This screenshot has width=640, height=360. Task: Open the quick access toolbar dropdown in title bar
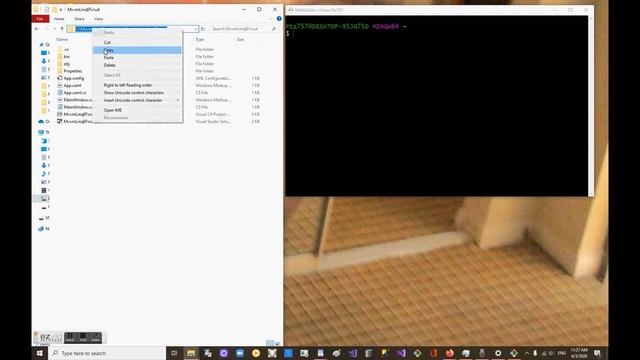[x=61, y=9]
